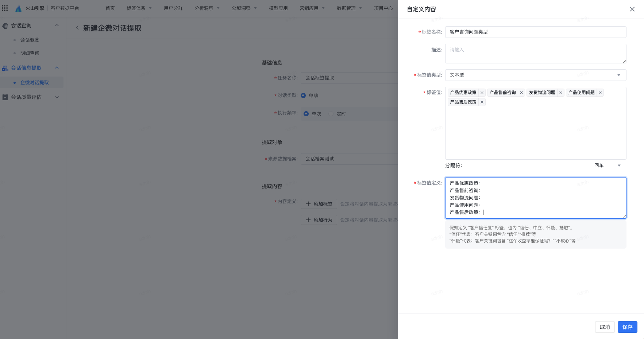Screen dimensions: 644x339
Task: Click the 会话查询 sidebar icon
Action: pyautogui.click(x=5, y=26)
